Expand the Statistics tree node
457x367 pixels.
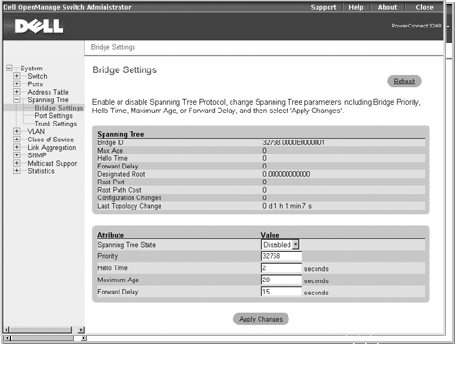[17, 171]
